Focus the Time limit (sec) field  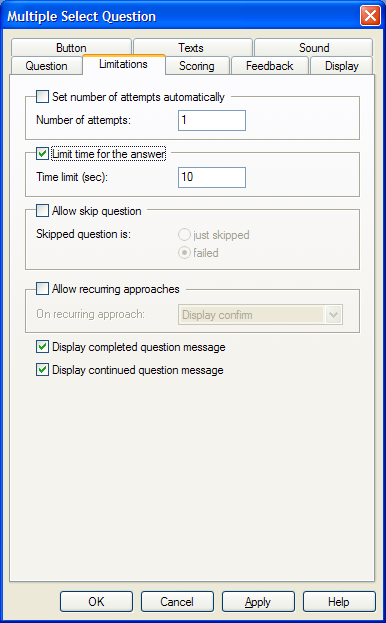pos(212,177)
